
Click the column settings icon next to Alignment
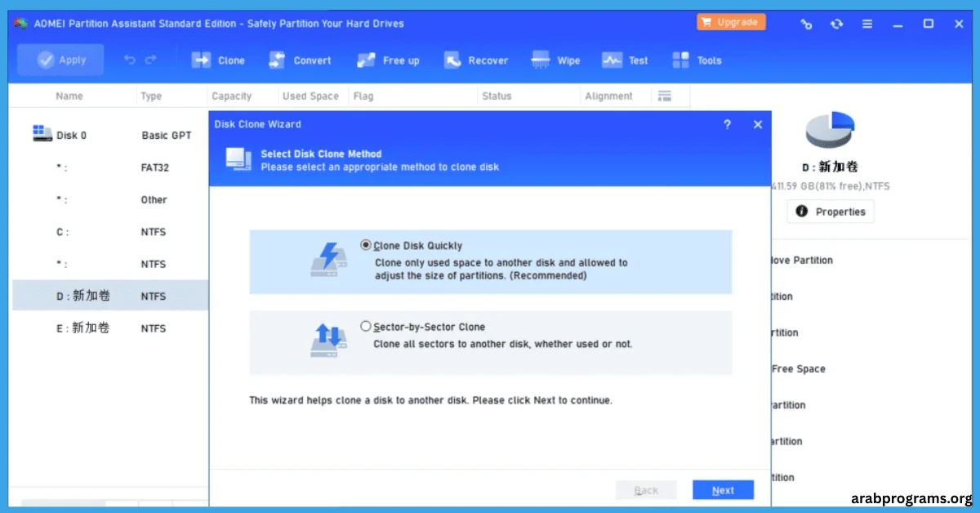[x=664, y=96]
